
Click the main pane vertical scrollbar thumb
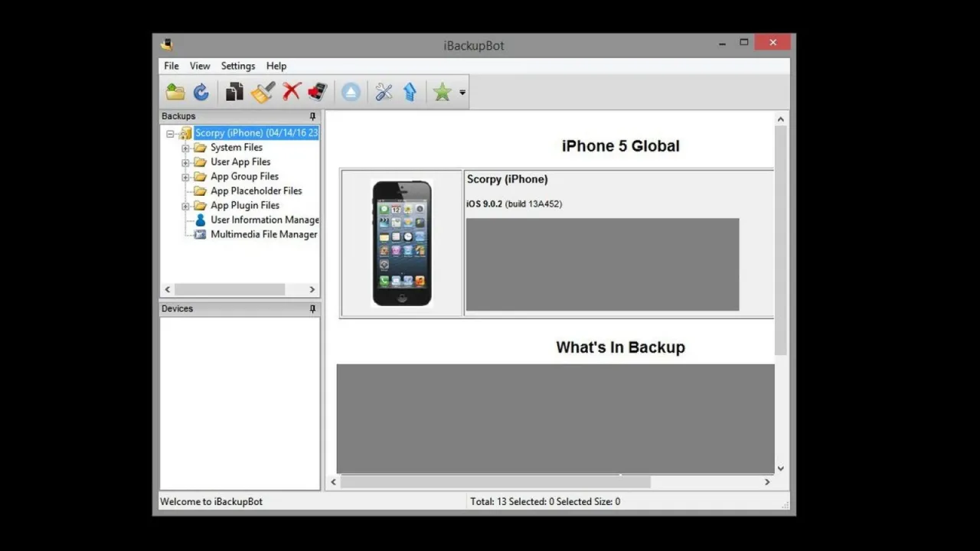pos(781,240)
